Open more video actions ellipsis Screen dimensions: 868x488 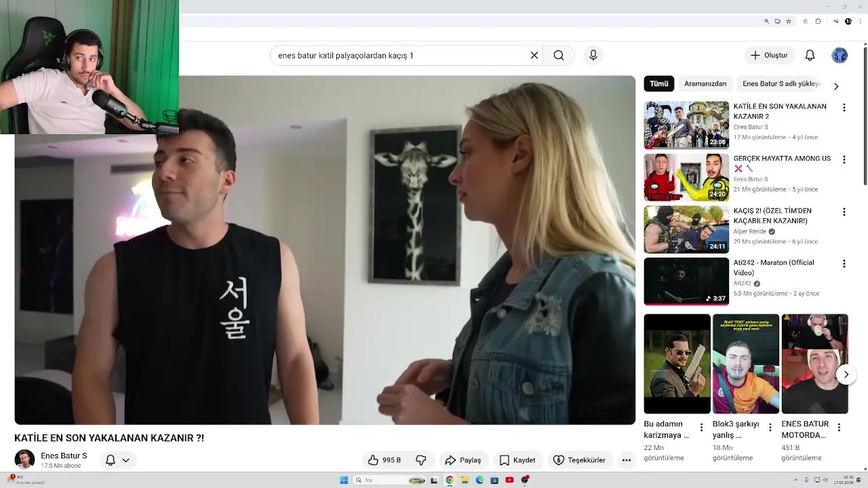click(x=627, y=460)
